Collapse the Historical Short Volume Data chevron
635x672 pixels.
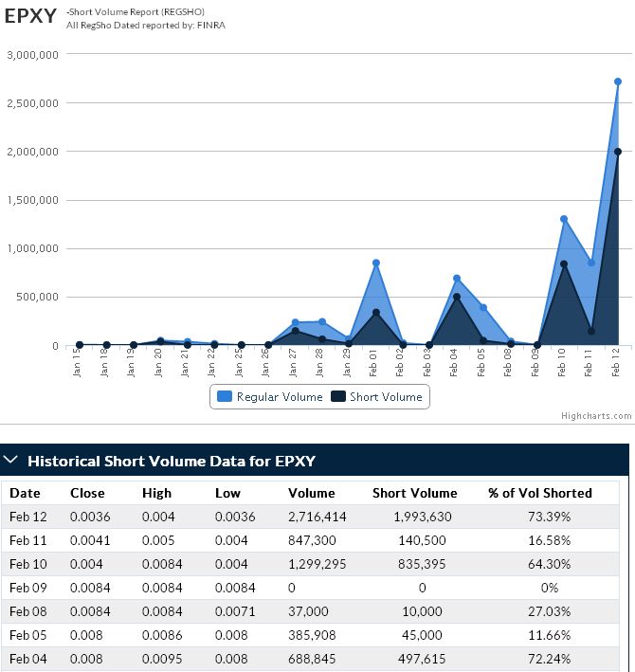pos(10,460)
